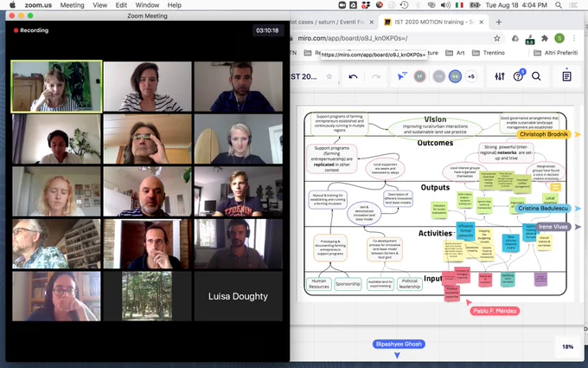Expand the +5 more collaborators list
Screen dimensions: 588x368
click(x=471, y=76)
